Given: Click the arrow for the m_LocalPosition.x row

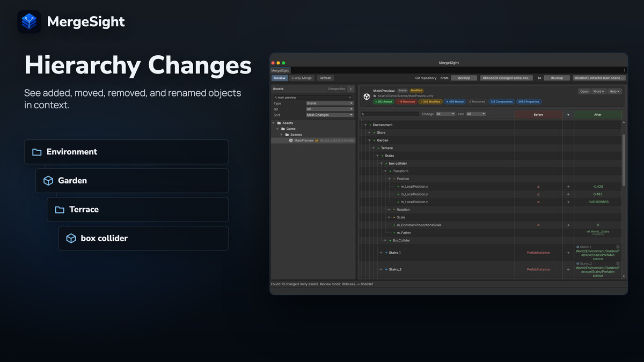Looking at the screenshot, I should click(x=568, y=187).
